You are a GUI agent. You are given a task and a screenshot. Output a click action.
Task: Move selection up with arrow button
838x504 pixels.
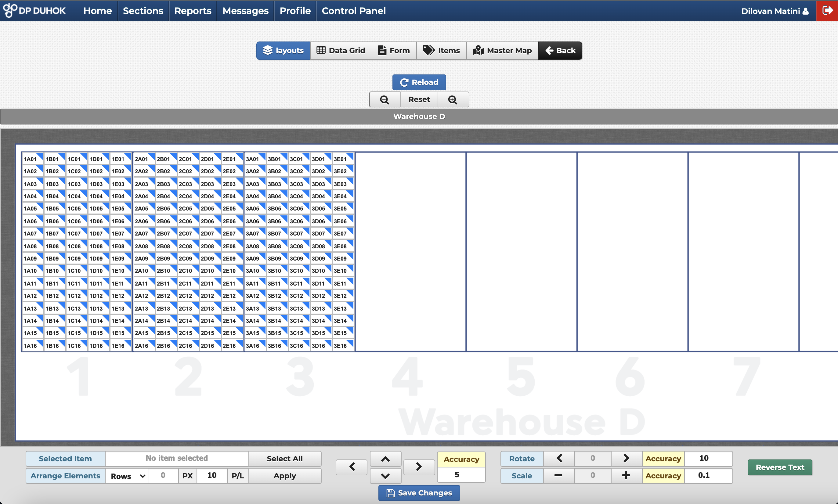tap(385, 459)
